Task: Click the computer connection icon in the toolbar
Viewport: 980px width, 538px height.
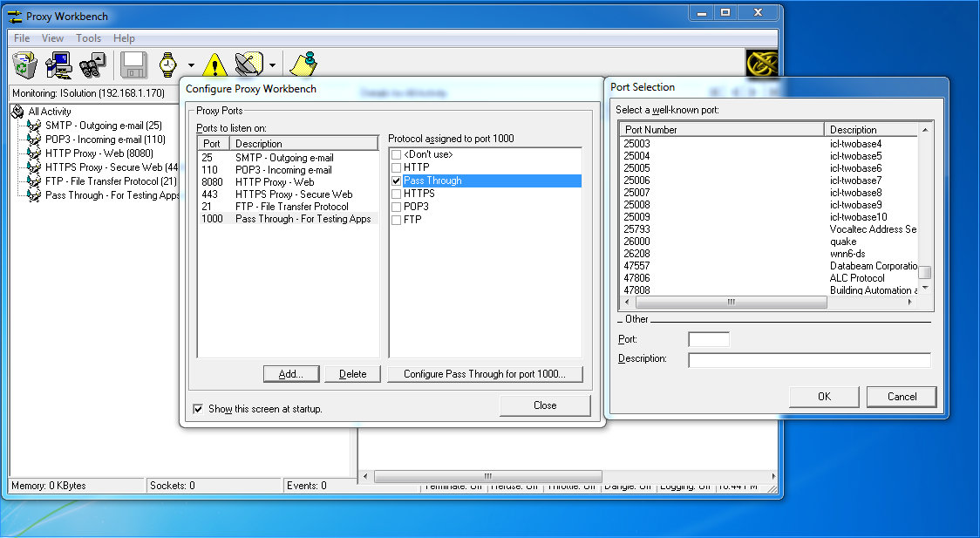Action: click(58, 64)
